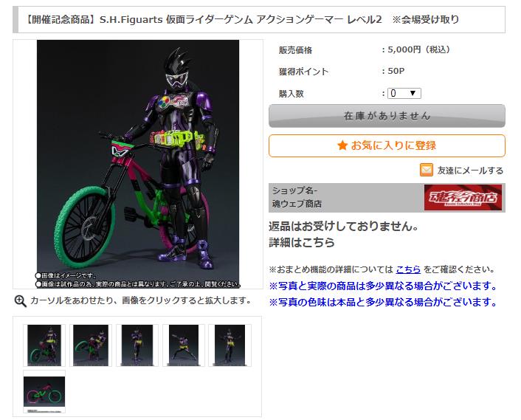Click the カーソルをあわせたり image enlarge hint text

coord(140,300)
